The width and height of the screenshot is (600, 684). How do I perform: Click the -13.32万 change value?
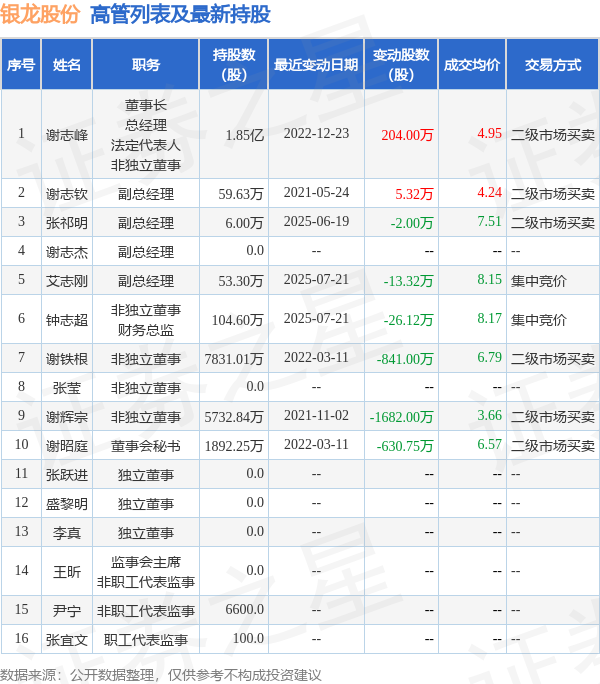pyautogui.click(x=408, y=281)
